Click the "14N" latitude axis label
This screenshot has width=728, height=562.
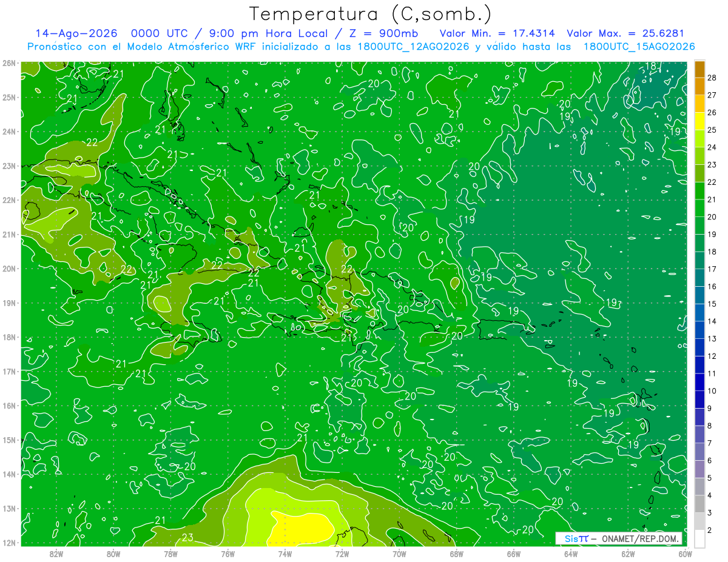pyautogui.click(x=8, y=474)
